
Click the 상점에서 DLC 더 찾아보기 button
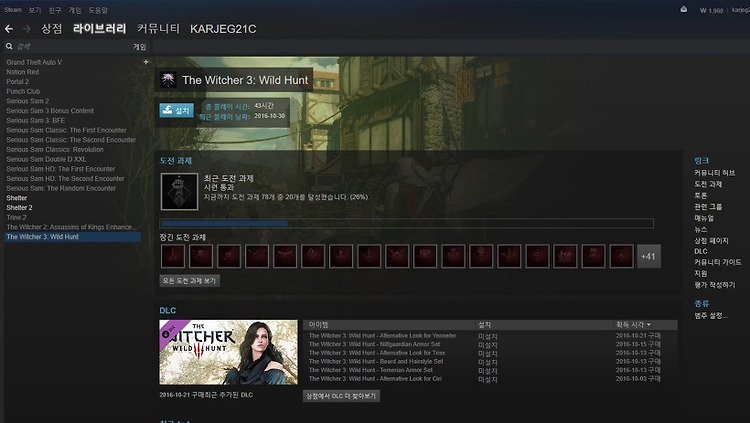341,396
